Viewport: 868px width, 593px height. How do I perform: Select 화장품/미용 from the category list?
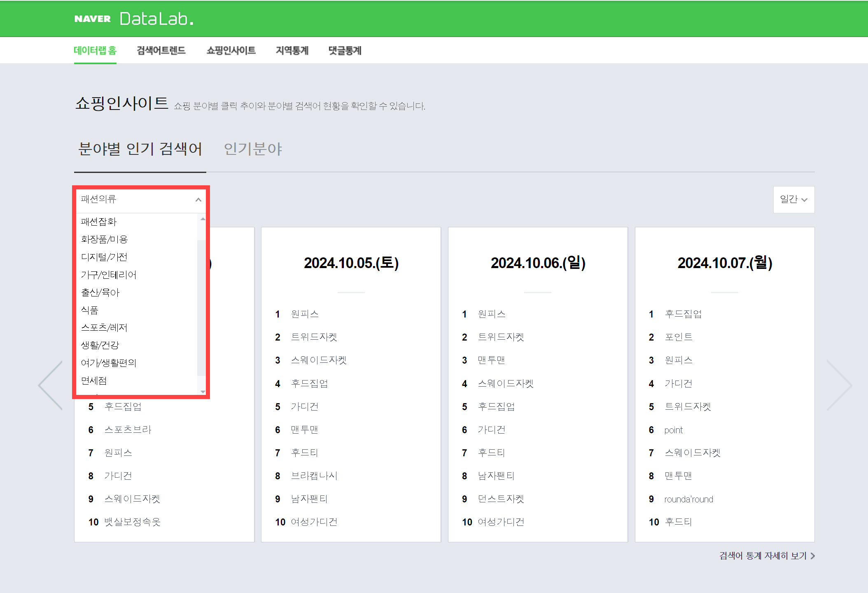(x=104, y=239)
